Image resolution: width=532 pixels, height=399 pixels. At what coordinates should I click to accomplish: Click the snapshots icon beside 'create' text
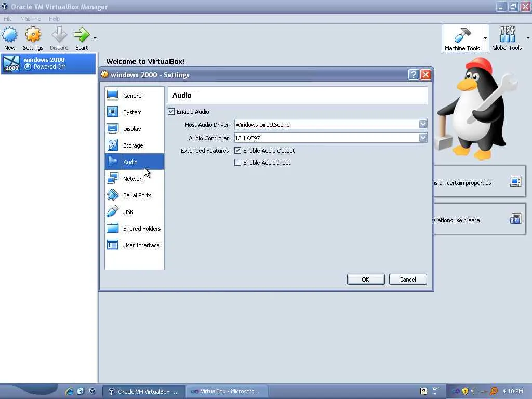click(515, 219)
